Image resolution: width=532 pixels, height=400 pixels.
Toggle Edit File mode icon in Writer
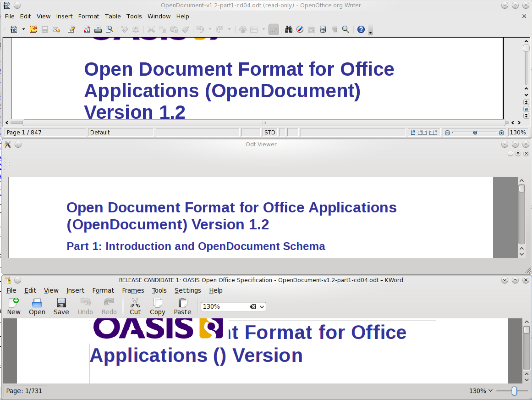pyautogui.click(x=71, y=29)
